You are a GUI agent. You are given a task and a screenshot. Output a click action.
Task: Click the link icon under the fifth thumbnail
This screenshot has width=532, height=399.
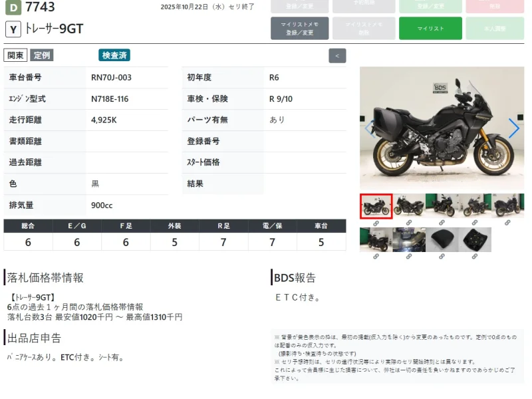[507, 223]
